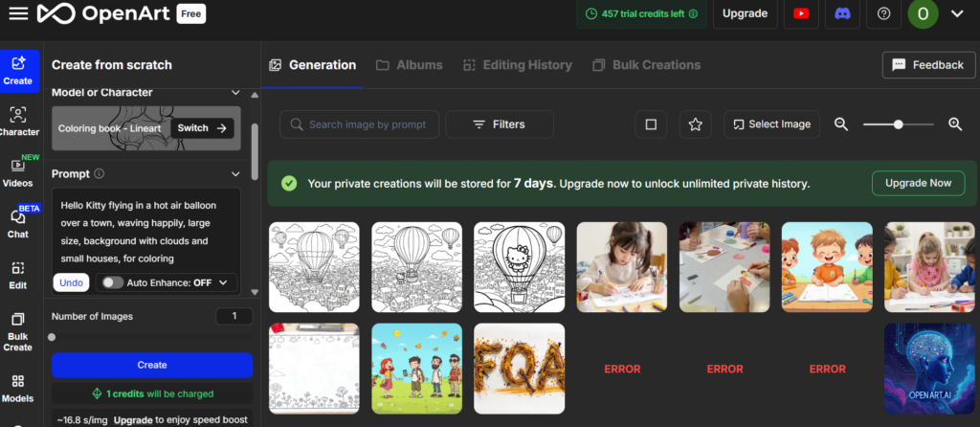Collapse the Prompt section chevron
980x427 pixels.
tap(235, 174)
